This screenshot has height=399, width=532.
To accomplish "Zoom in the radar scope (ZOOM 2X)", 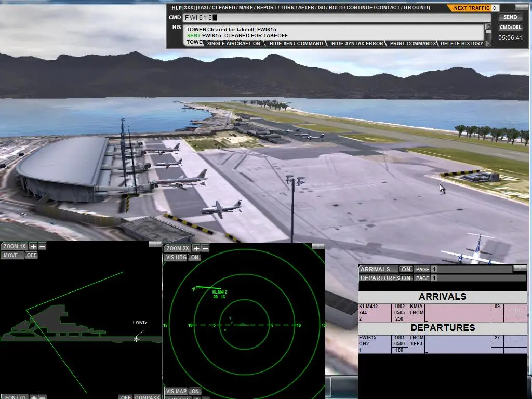I will (196, 248).
